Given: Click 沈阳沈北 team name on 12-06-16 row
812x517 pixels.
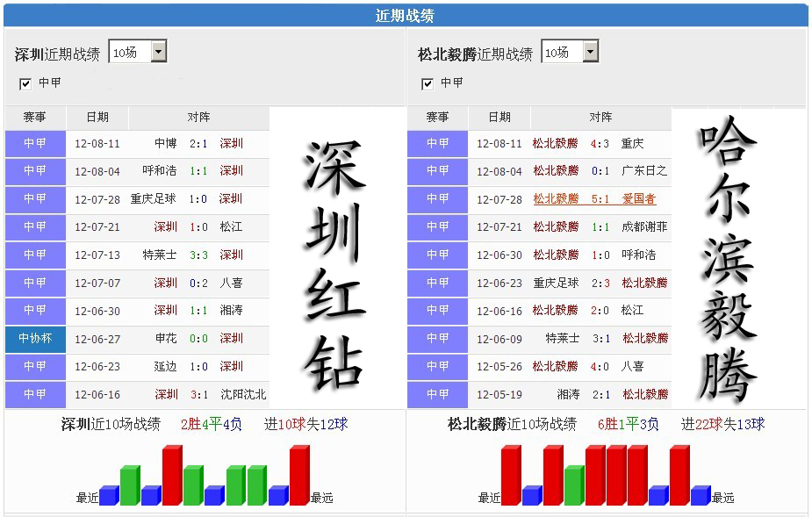Looking at the screenshot, I should [x=243, y=395].
